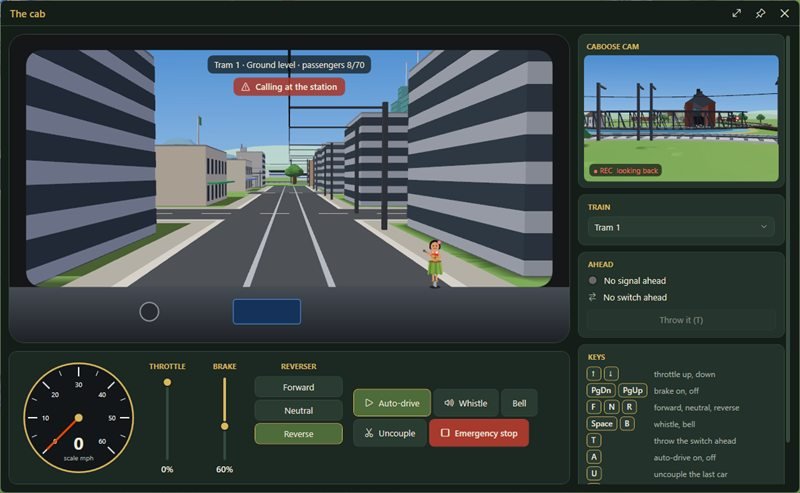
Task: Click the Throw it (T) button
Action: [681, 320]
